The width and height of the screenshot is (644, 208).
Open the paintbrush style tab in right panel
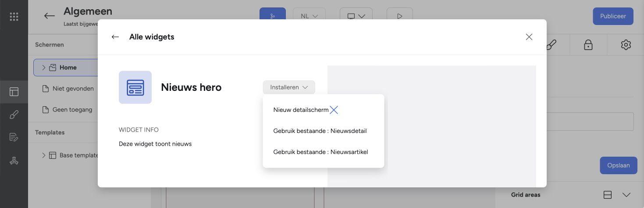point(551,45)
